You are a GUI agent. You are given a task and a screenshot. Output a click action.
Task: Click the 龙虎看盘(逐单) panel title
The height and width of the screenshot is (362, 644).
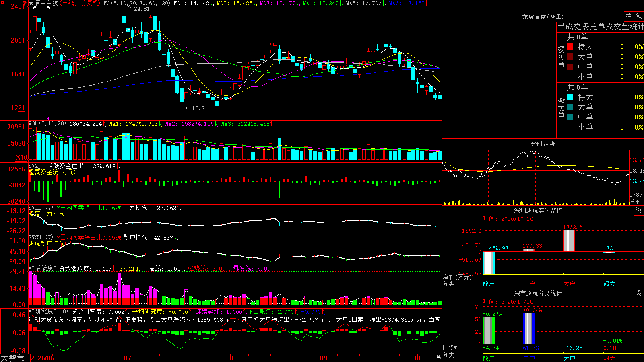[543, 16]
